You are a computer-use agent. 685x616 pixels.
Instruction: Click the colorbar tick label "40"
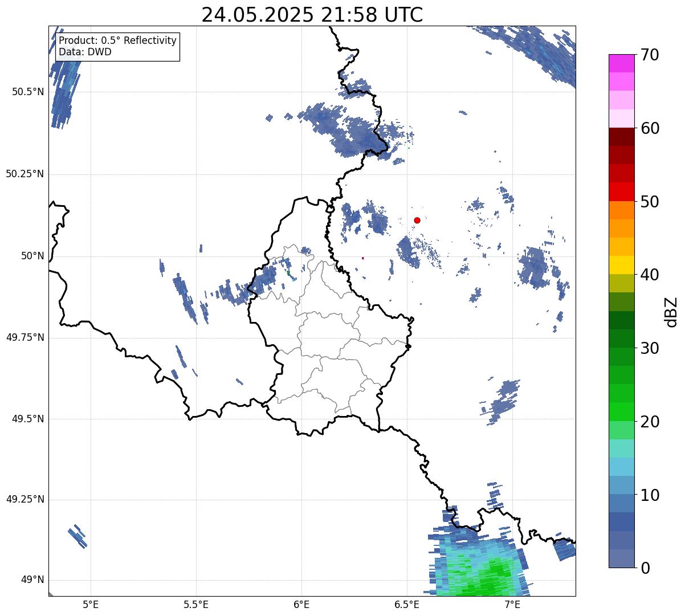650,275
